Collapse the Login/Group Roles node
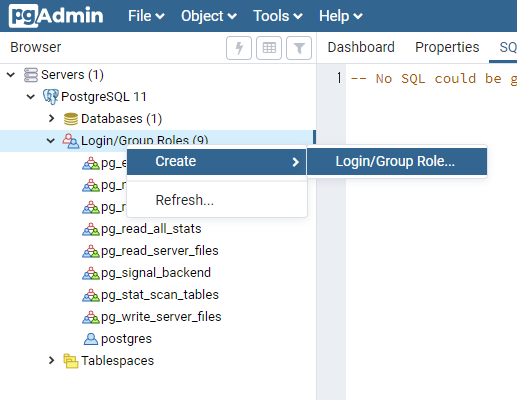Image resolution: width=517 pixels, height=400 pixels. (x=51, y=141)
